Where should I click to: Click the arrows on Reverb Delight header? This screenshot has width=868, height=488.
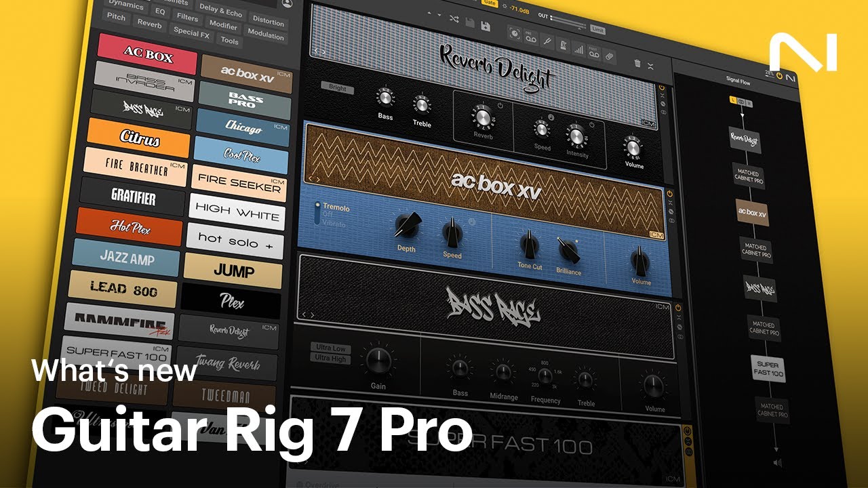click(319, 52)
